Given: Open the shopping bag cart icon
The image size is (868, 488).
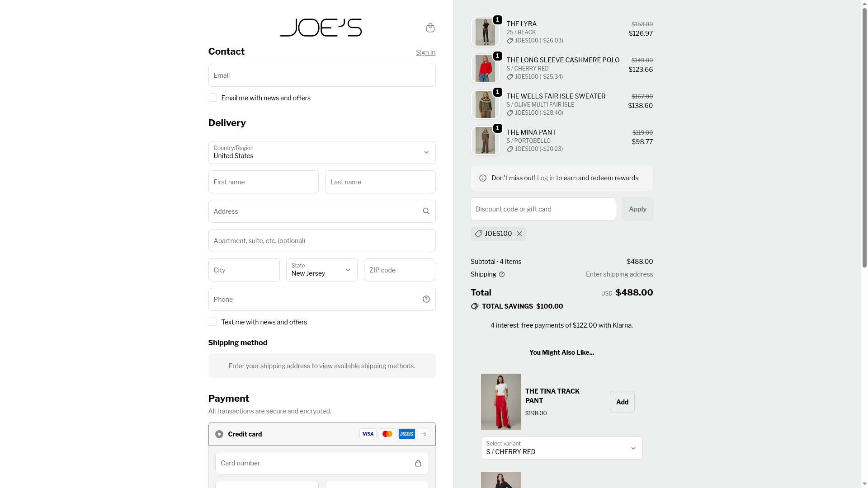Looking at the screenshot, I should tap(430, 28).
